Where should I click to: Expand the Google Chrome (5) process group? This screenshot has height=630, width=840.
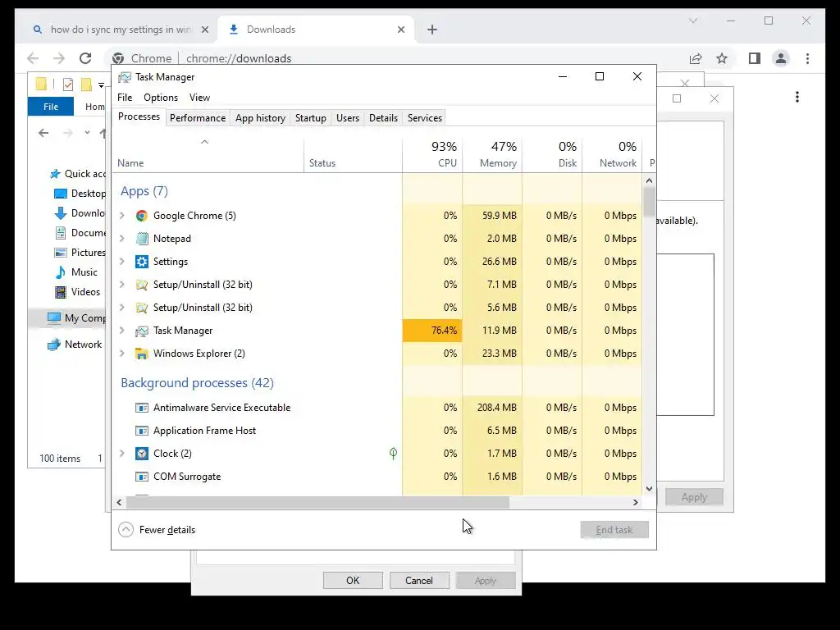click(x=122, y=216)
